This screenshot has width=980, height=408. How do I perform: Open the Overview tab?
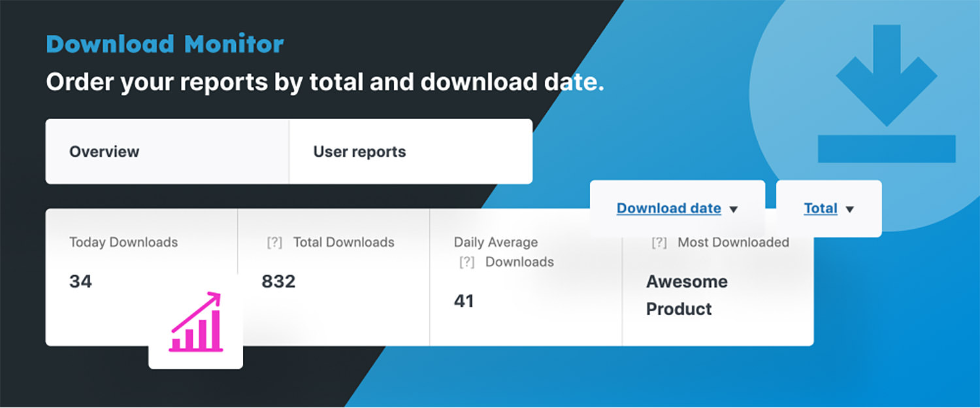167,152
